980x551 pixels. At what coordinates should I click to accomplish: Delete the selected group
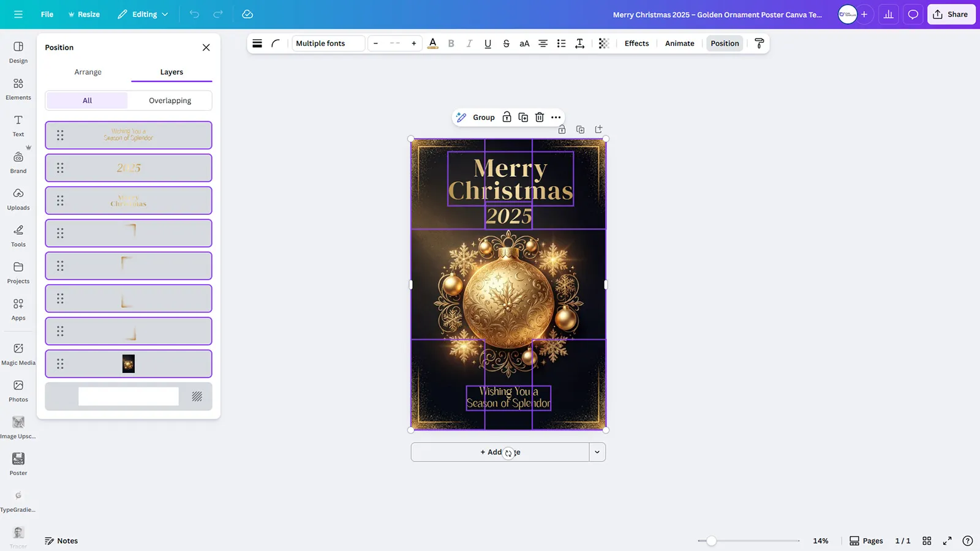click(539, 117)
